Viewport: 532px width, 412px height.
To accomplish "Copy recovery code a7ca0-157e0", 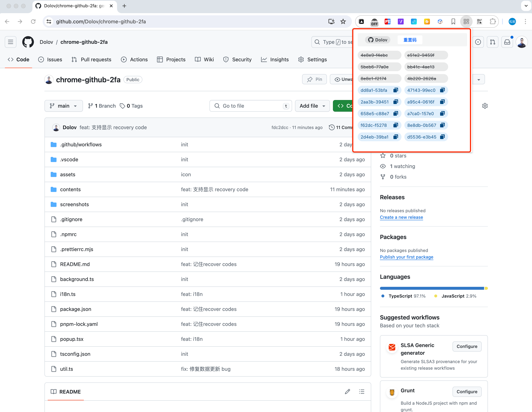I will [442, 114].
